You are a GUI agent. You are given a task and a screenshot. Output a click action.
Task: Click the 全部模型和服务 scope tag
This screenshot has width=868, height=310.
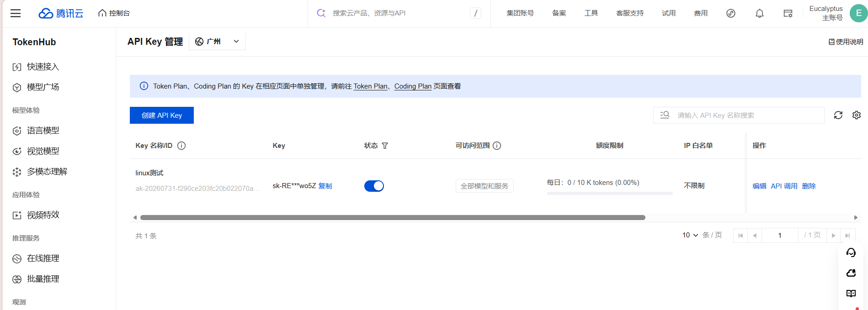pos(485,186)
